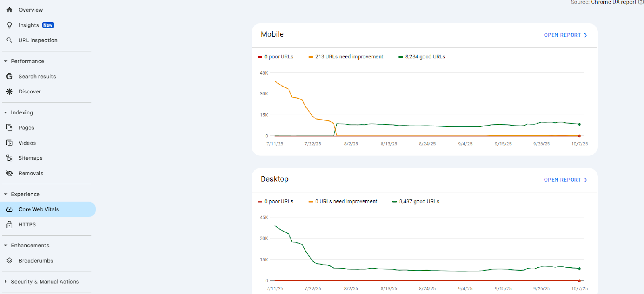Click the Breadcrumbs layers icon

[x=10, y=261]
